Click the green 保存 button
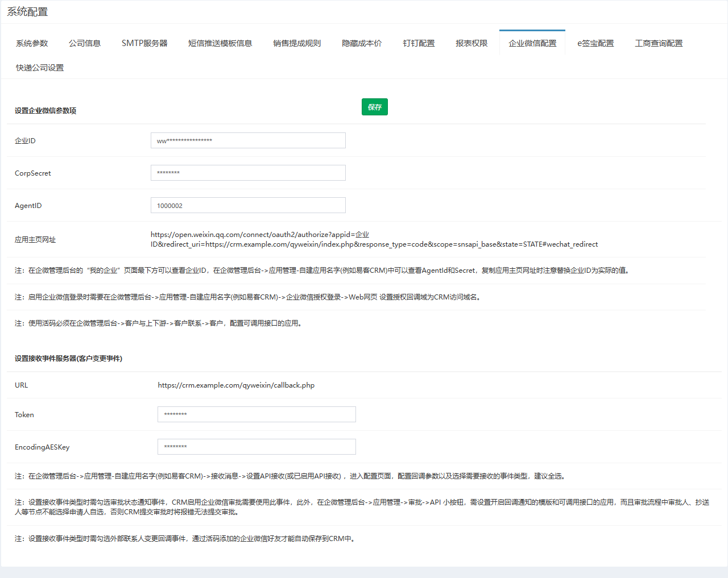Viewport: 728px width, 578px height. tap(375, 107)
